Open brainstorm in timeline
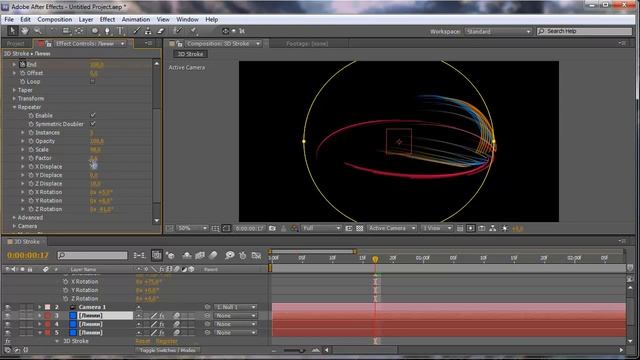Screen dimensions: 640x360 (230, 256)
